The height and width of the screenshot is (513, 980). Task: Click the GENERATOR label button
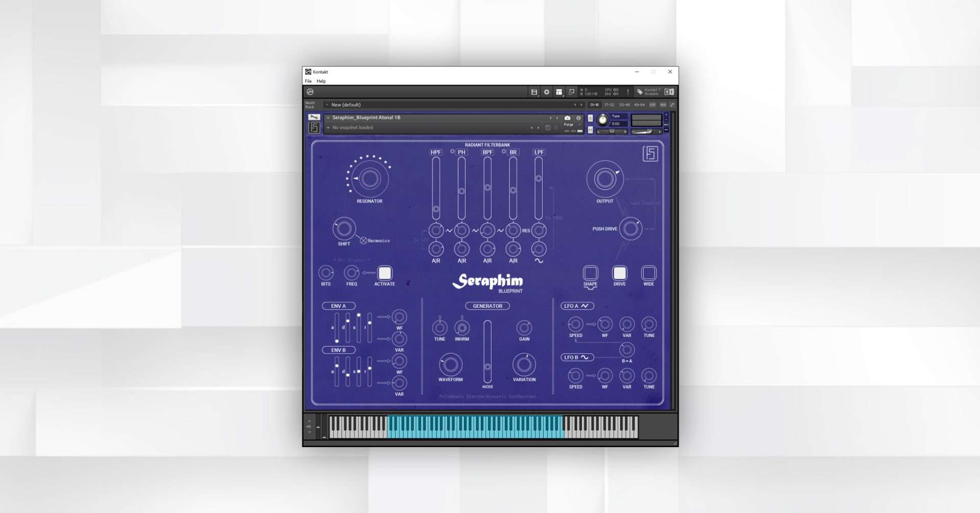click(487, 306)
